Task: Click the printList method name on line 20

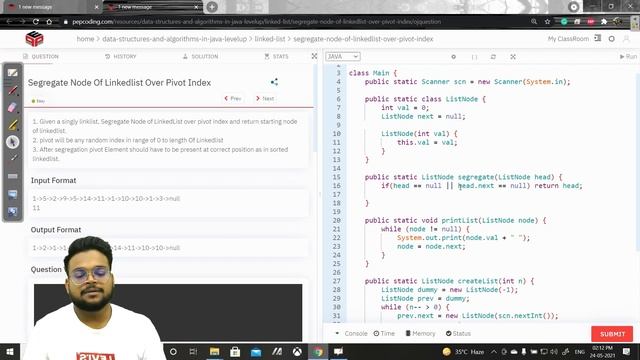Action: [x=460, y=220]
